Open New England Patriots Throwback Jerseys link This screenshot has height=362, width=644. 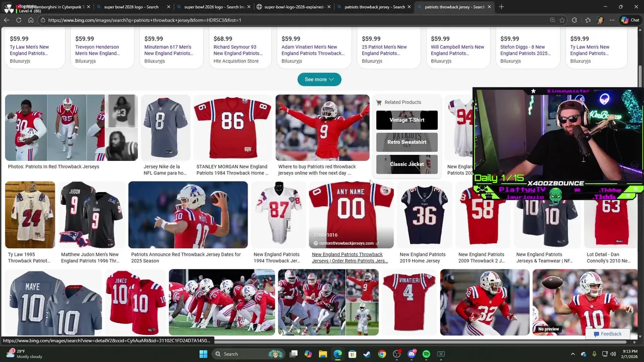tap(350, 257)
